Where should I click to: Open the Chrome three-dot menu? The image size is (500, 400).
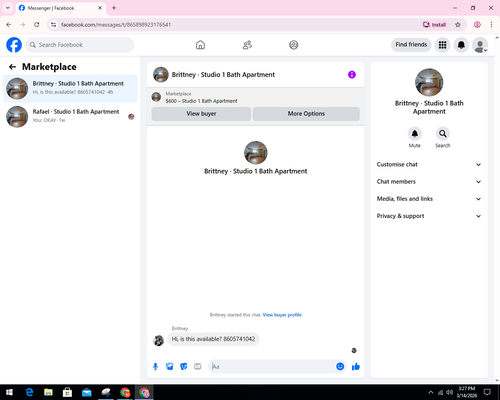[491, 25]
